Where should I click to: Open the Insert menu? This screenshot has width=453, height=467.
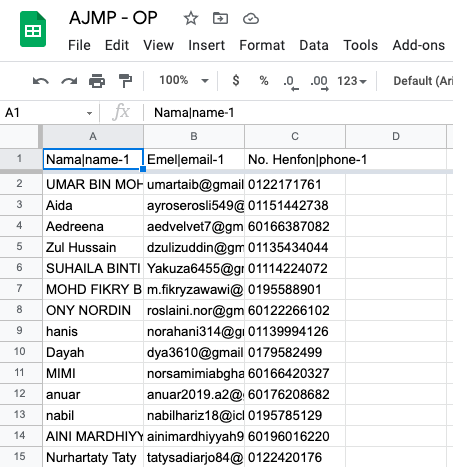pyautogui.click(x=207, y=45)
